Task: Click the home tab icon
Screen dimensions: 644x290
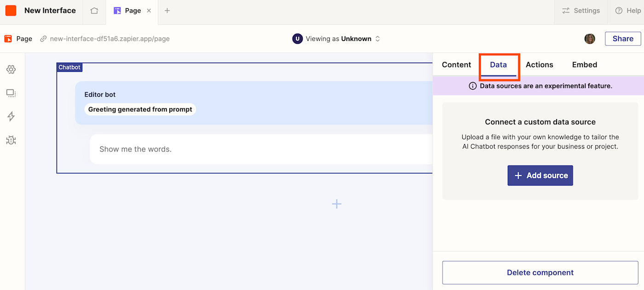Action: point(94,10)
